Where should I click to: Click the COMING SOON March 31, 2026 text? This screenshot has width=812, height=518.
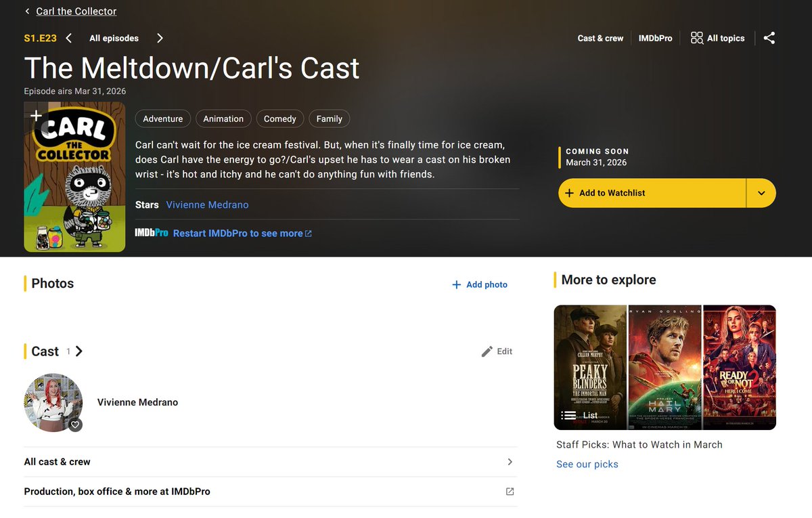(597, 157)
